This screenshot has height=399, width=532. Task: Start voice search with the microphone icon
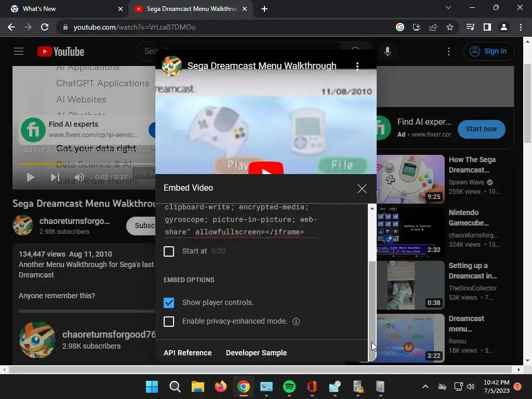point(387,51)
